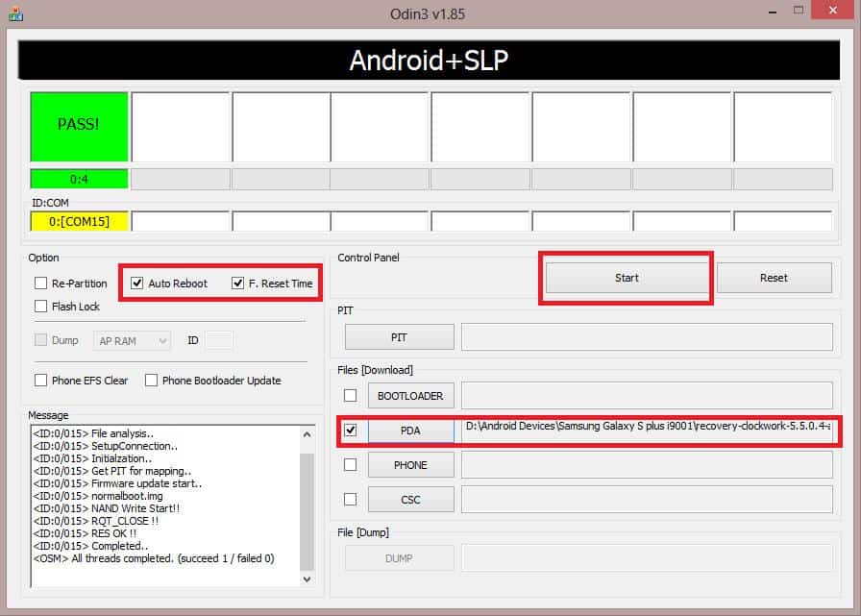Click the Message log scroll down arrow
The image size is (861, 616).
pyautogui.click(x=307, y=579)
